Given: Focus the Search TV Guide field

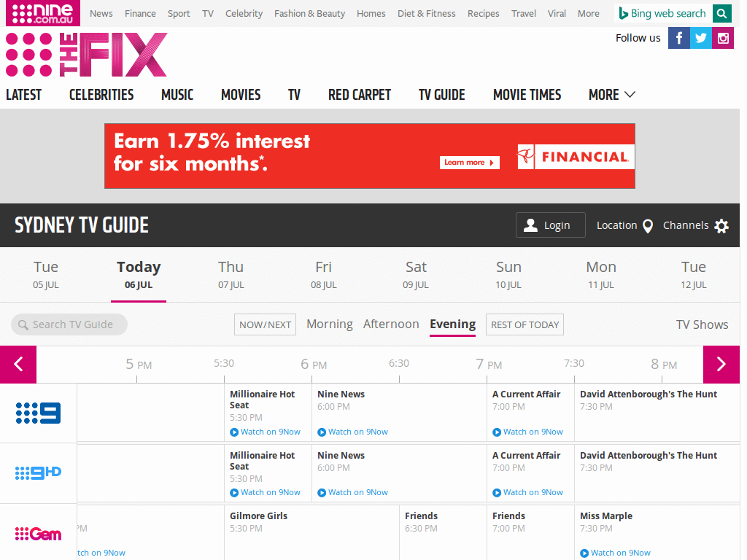Looking at the screenshot, I should click(69, 324).
